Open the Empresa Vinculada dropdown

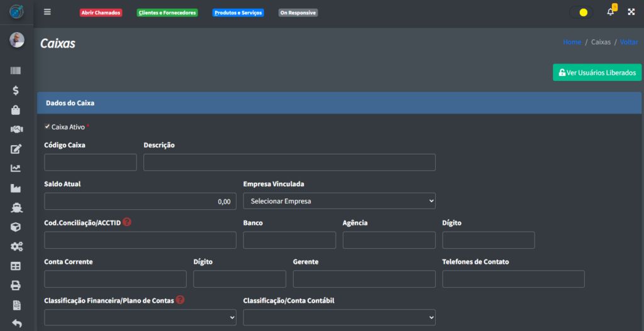[x=339, y=201]
